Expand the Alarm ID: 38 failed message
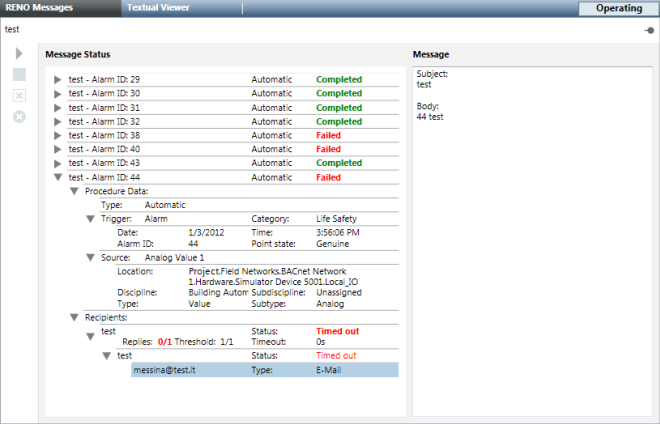The width and height of the screenshot is (660, 424). pyautogui.click(x=57, y=135)
